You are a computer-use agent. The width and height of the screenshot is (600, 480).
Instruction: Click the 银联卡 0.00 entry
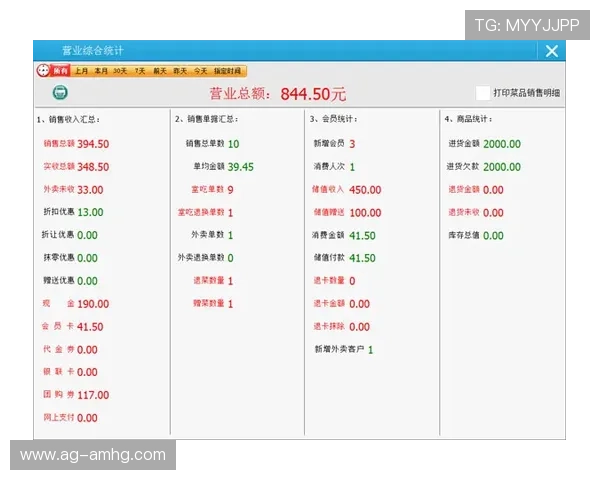click(70, 372)
